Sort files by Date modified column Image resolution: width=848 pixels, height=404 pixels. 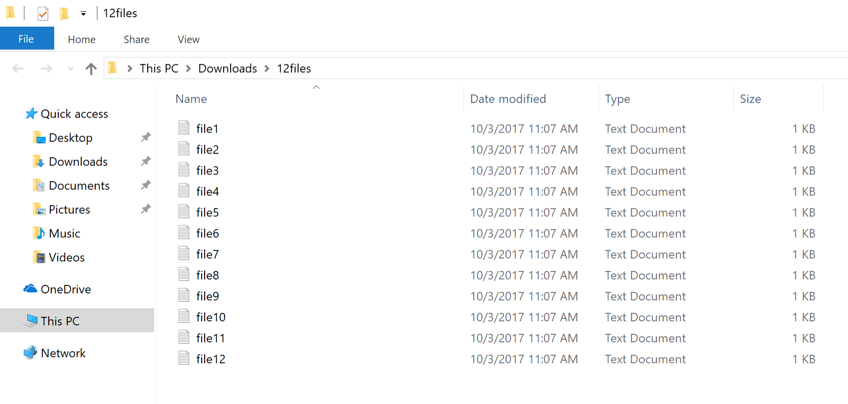tap(508, 99)
